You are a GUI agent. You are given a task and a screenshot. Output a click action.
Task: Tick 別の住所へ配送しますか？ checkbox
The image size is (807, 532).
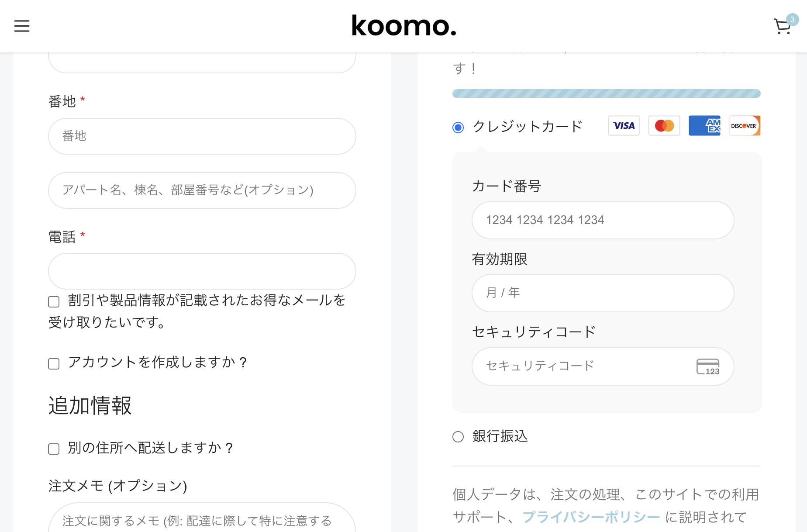(x=54, y=449)
